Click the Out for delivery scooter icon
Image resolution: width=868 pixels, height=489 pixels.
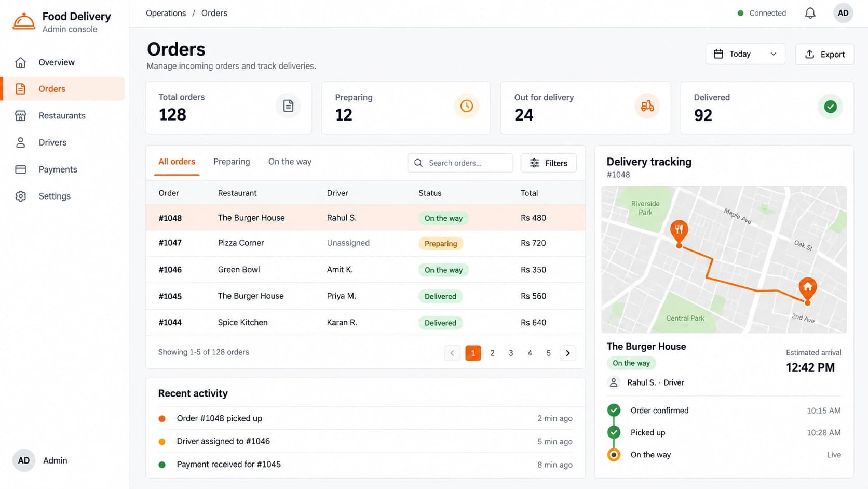coord(647,106)
